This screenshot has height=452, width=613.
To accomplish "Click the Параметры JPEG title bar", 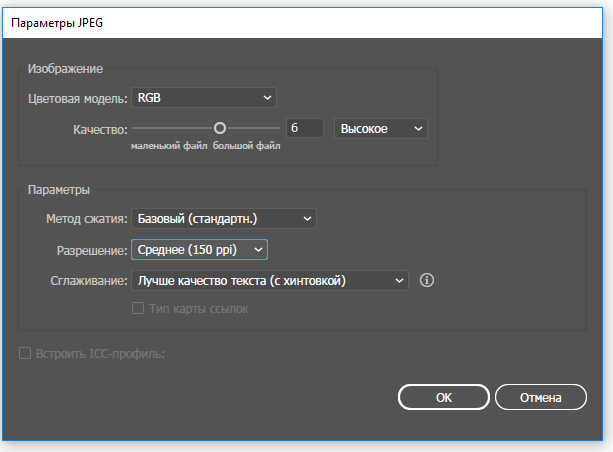I will pyautogui.click(x=302, y=23).
